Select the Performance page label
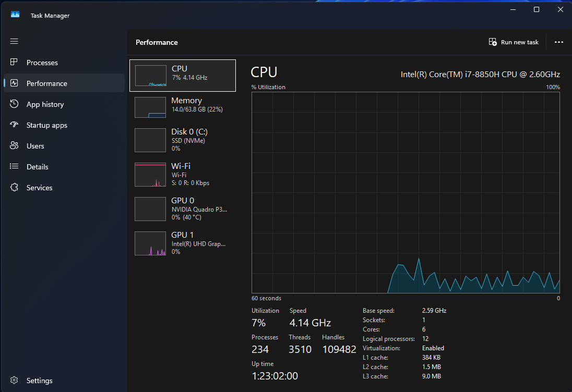 tap(46, 83)
